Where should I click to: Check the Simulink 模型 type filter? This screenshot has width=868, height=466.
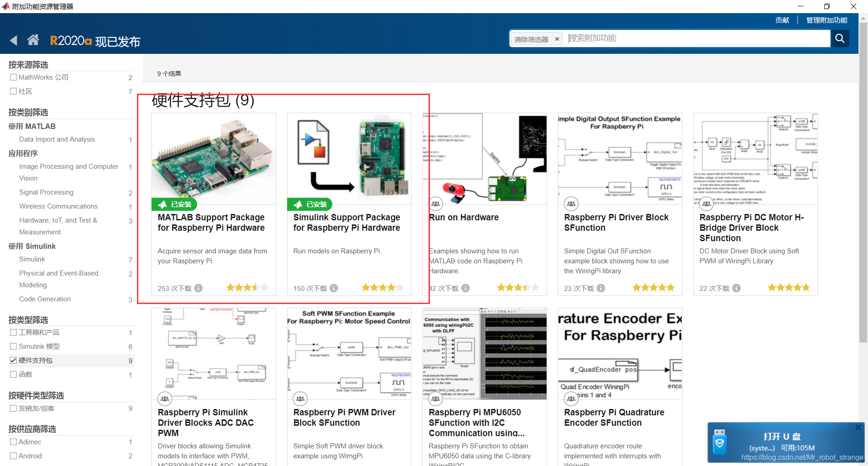[14, 347]
